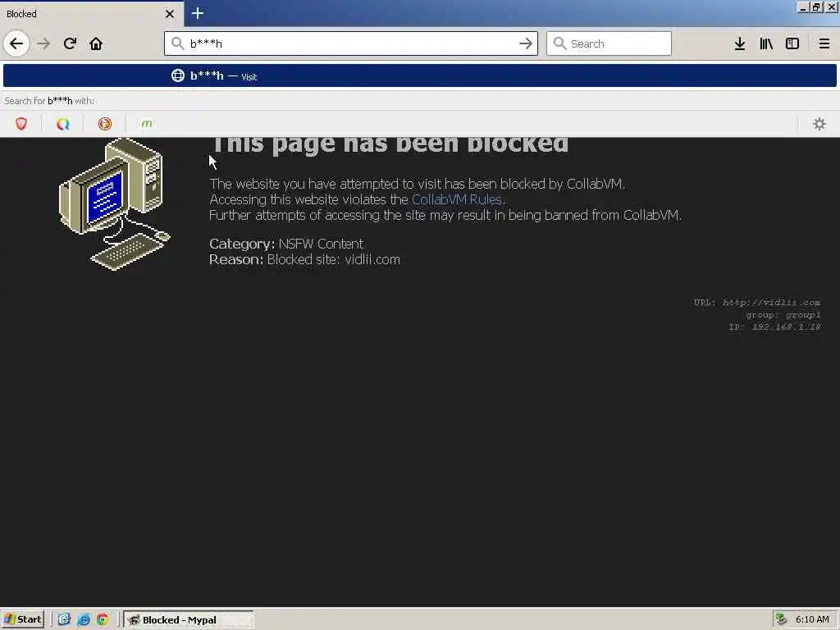The height and width of the screenshot is (630, 840).
Task: Open the hamburger application menu
Action: [x=824, y=43]
